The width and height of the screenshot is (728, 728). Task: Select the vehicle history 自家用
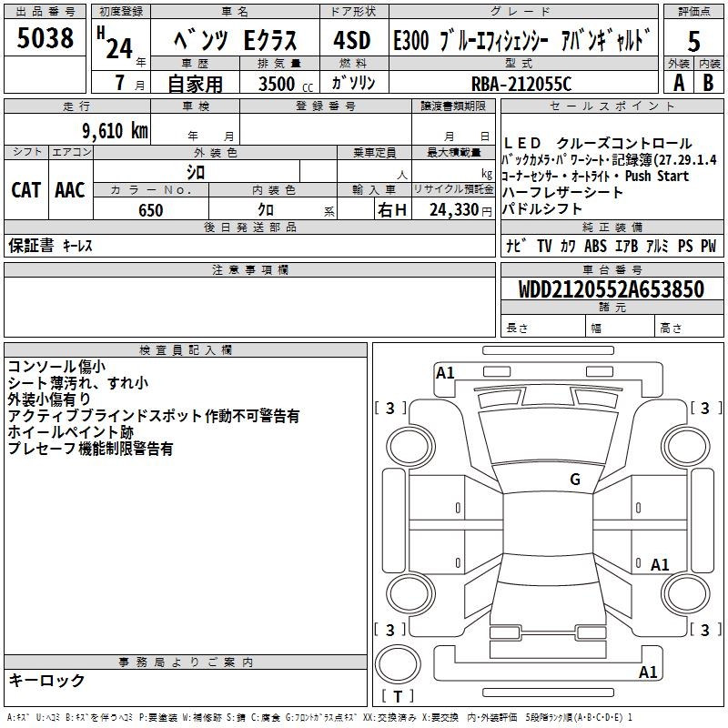coord(195,84)
